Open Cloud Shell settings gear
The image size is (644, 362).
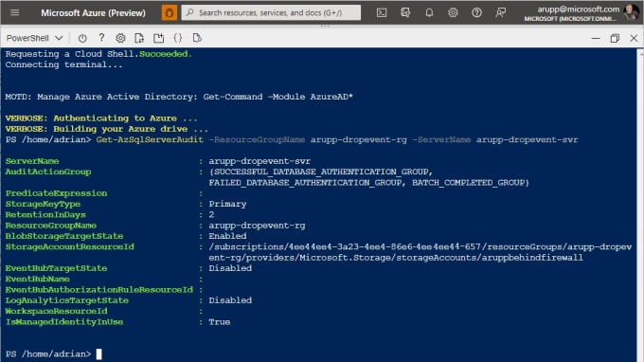(120, 38)
